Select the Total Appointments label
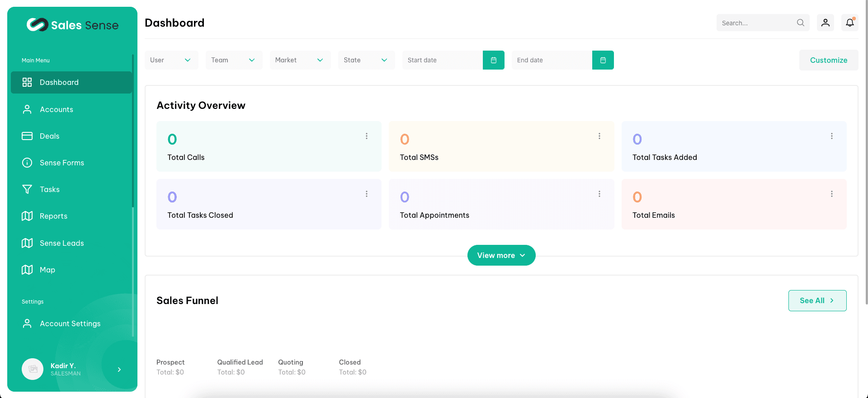 (434, 215)
